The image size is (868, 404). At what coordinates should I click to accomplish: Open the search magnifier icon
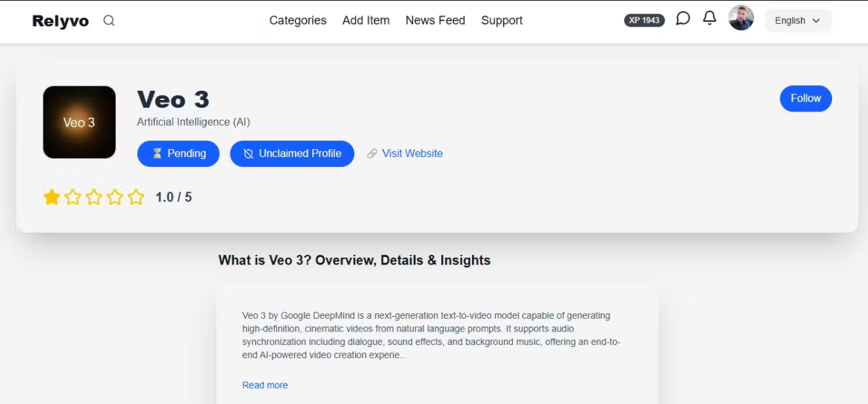tap(108, 20)
